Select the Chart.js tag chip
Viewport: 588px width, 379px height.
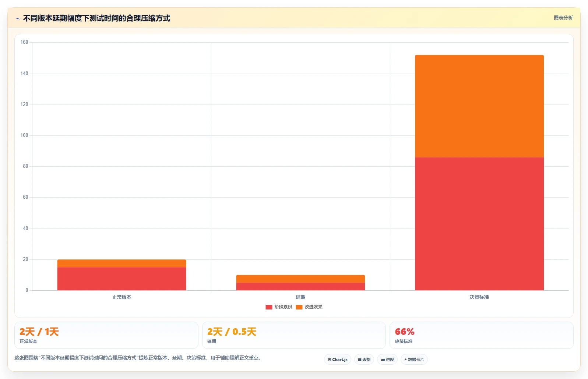point(338,359)
